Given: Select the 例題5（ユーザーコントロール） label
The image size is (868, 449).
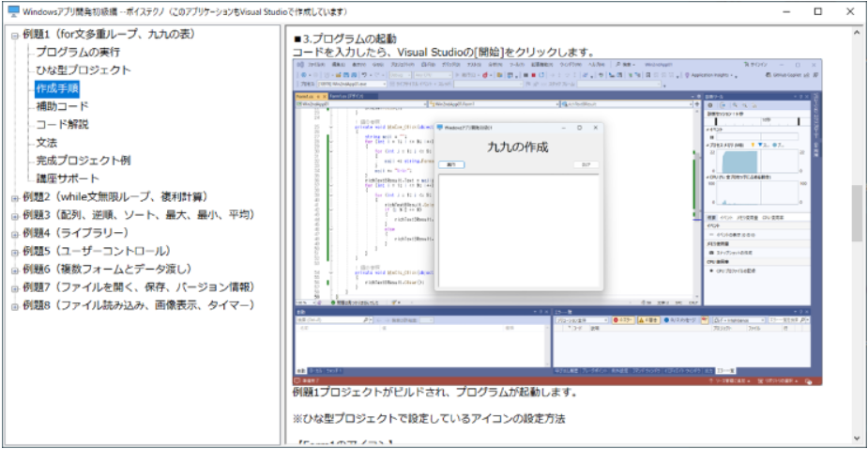Looking at the screenshot, I should (x=99, y=251).
